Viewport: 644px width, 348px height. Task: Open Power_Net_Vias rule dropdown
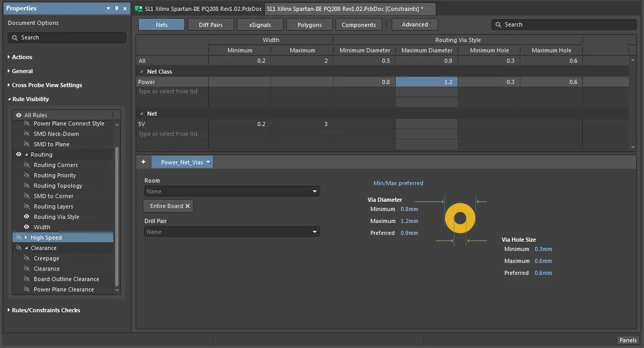(x=208, y=162)
